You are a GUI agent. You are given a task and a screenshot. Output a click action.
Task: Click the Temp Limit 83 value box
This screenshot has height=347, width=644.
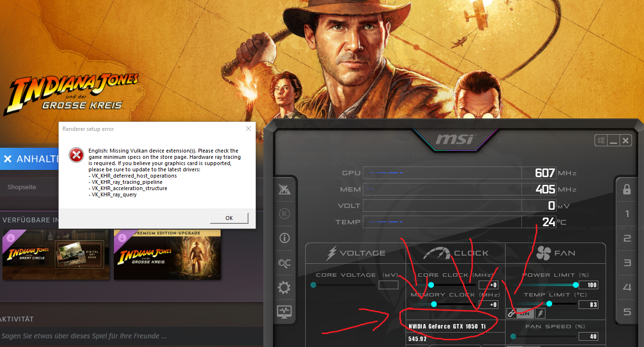pos(588,305)
